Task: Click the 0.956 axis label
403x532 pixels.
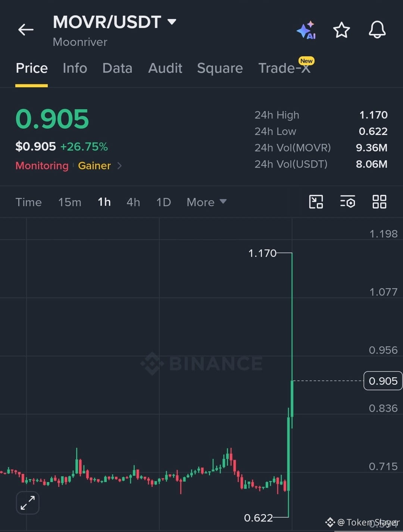Action: pos(383,350)
